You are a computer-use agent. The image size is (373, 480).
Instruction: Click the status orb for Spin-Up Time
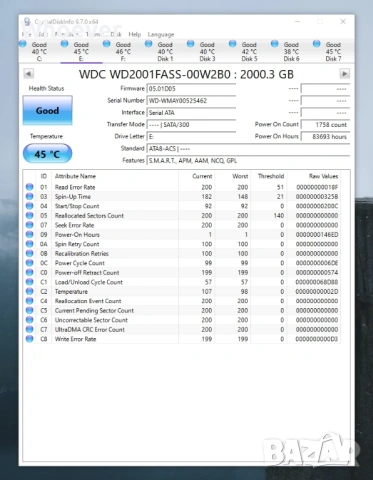pyautogui.click(x=30, y=196)
